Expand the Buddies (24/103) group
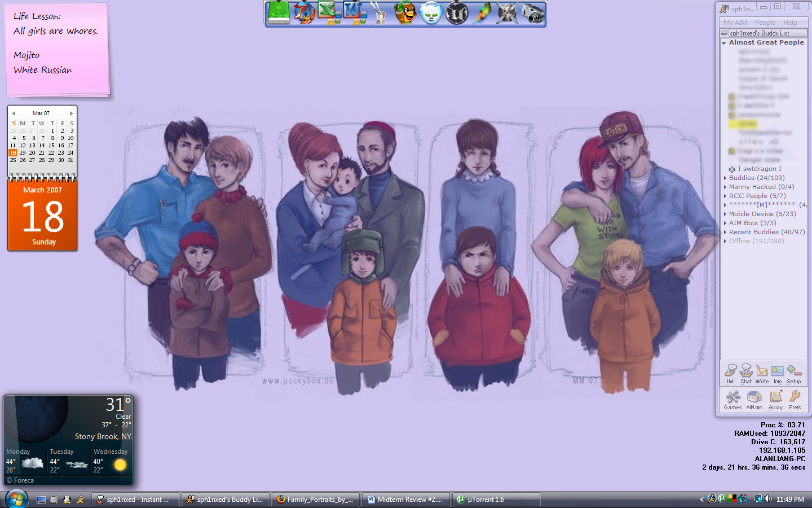812x508 pixels. [x=725, y=178]
